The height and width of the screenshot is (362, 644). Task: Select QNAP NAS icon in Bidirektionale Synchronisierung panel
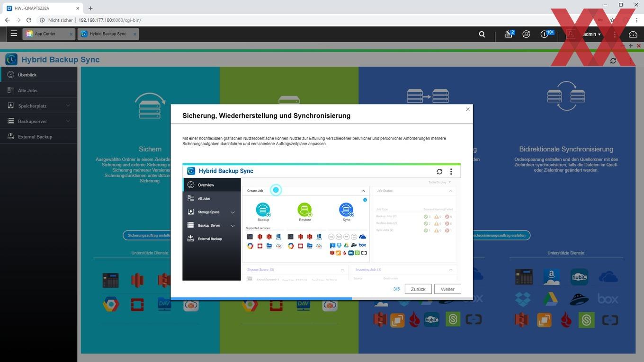pos(524,277)
